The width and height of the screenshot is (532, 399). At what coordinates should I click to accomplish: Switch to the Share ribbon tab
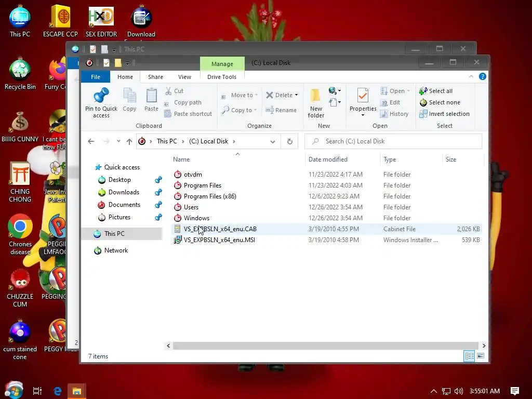(x=155, y=77)
